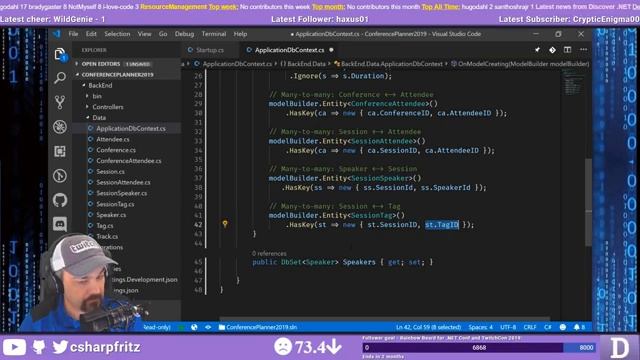Open the Edit menu
Screen dimensions: 640x360
coord(91,34)
